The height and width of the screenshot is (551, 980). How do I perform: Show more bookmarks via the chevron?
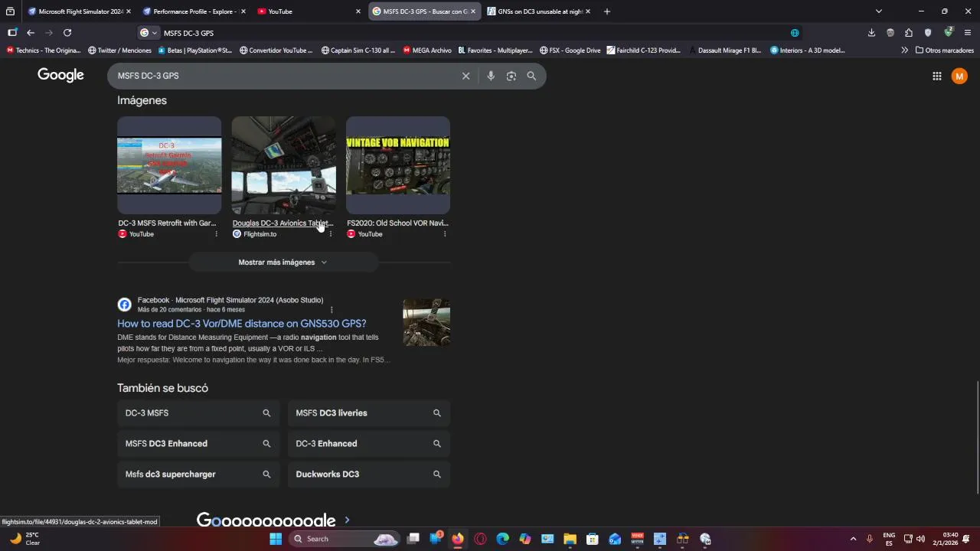click(904, 51)
